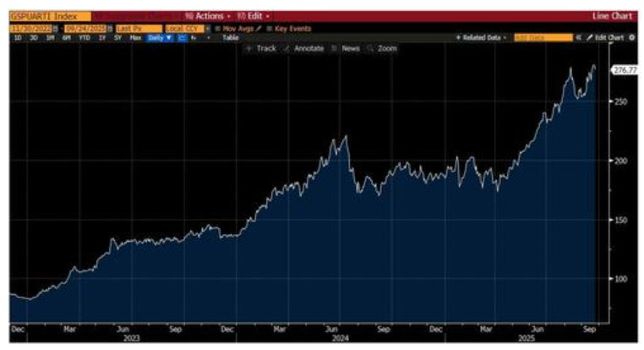
Task: Click the 150 y-axis label
Action: click(x=620, y=220)
